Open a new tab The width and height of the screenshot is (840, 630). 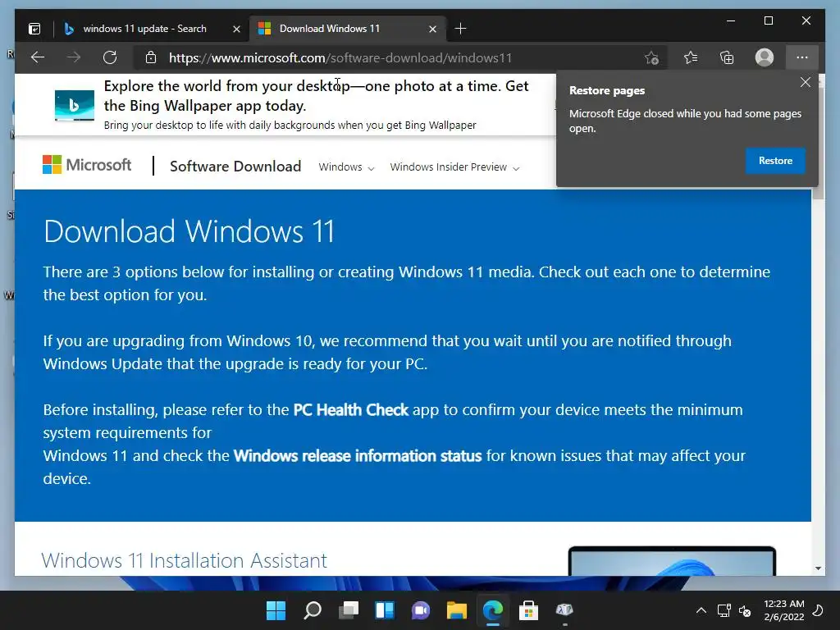point(460,29)
